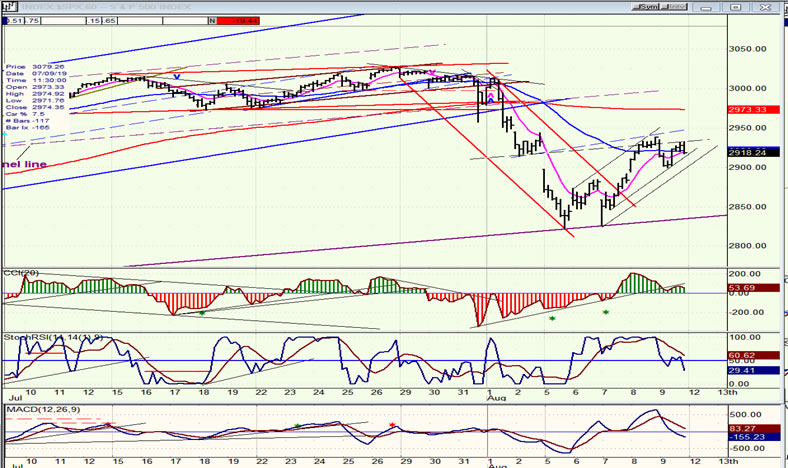Click the blue V marker near July 17
Image resolution: width=788 pixels, height=468 pixels.
coord(177,77)
